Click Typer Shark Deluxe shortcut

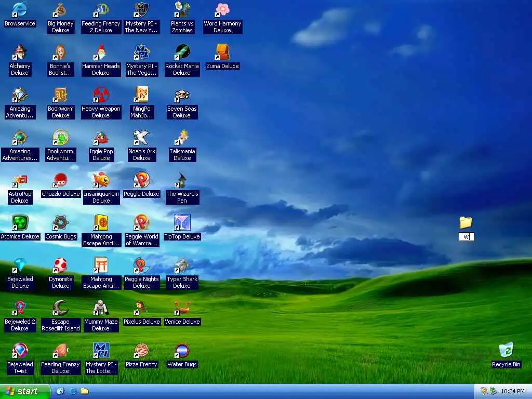(182, 265)
